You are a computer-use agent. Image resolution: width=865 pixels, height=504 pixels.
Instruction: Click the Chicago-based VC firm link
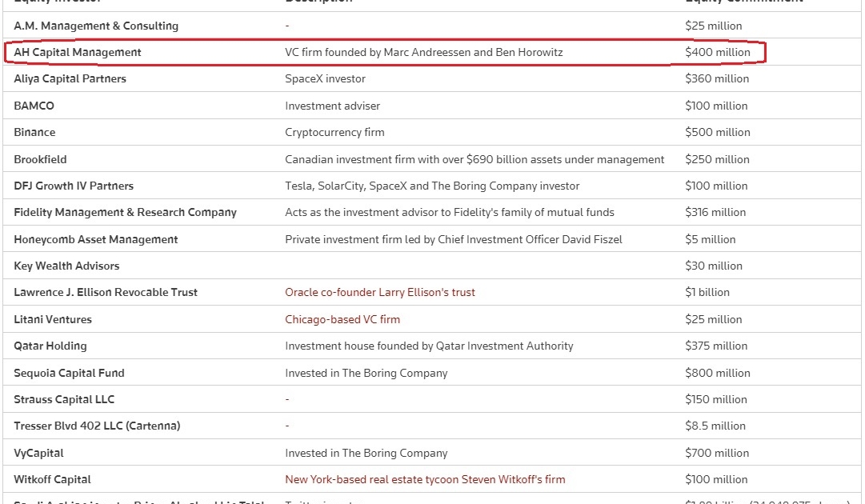(342, 319)
